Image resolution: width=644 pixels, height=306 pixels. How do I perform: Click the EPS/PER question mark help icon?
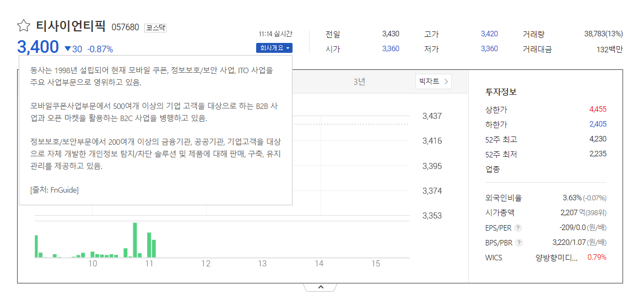[x=518, y=228]
